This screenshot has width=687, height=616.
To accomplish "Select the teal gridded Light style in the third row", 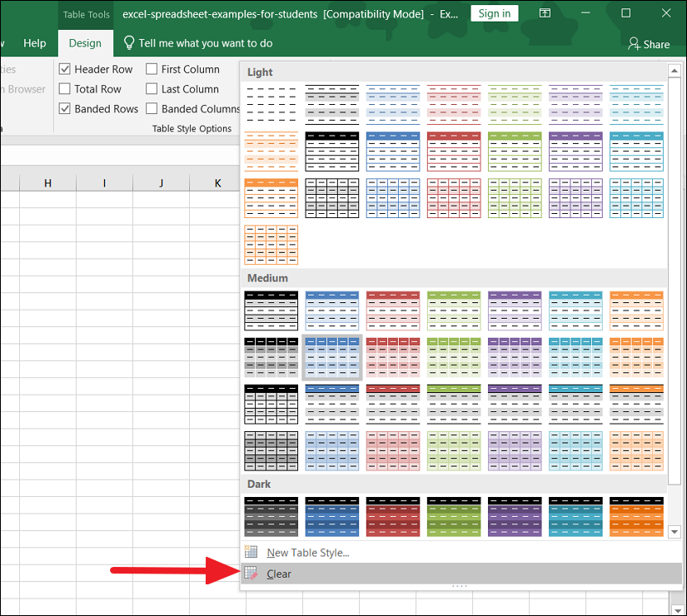I will (636, 198).
